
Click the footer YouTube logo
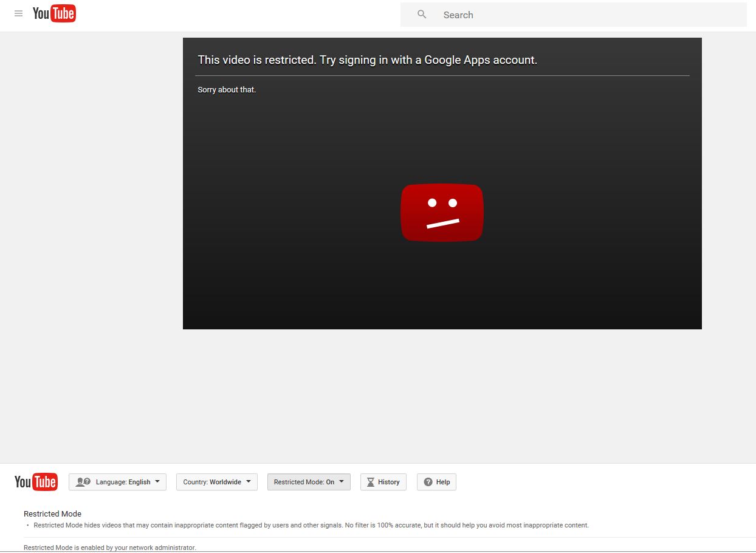click(x=36, y=482)
